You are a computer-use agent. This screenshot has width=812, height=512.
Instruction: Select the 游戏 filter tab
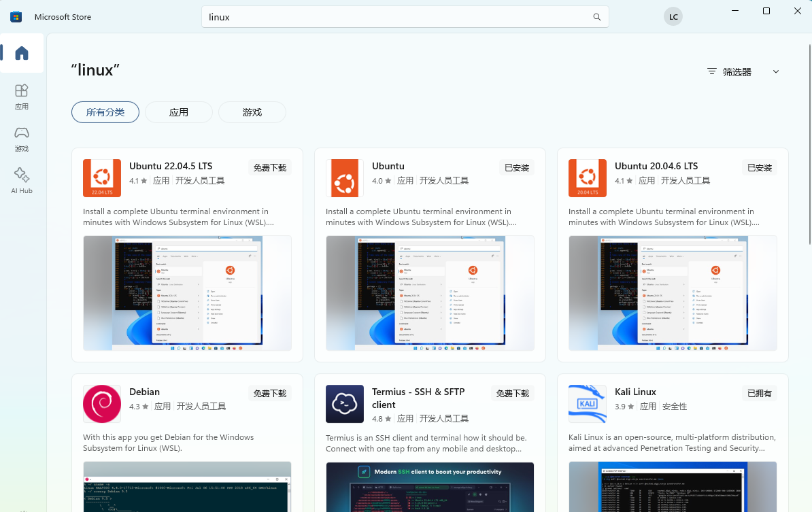pyautogui.click(x=252, y=112)
